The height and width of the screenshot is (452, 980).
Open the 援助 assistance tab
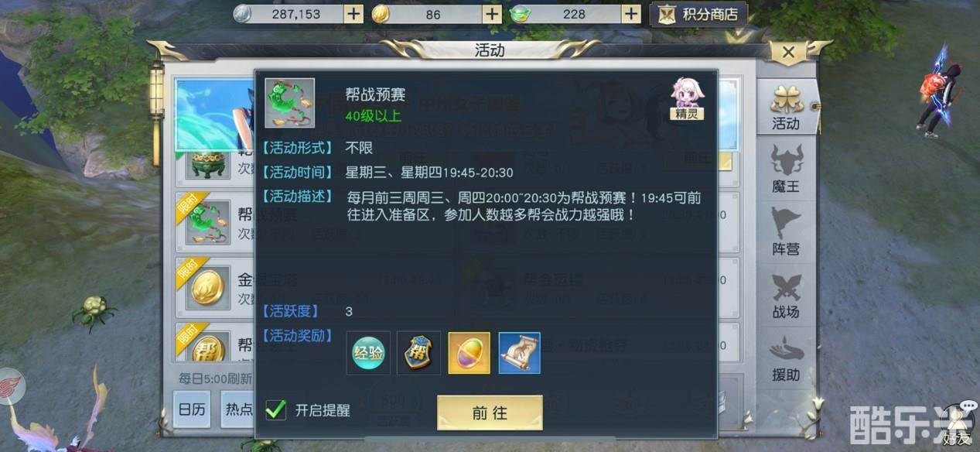point(786,358)
